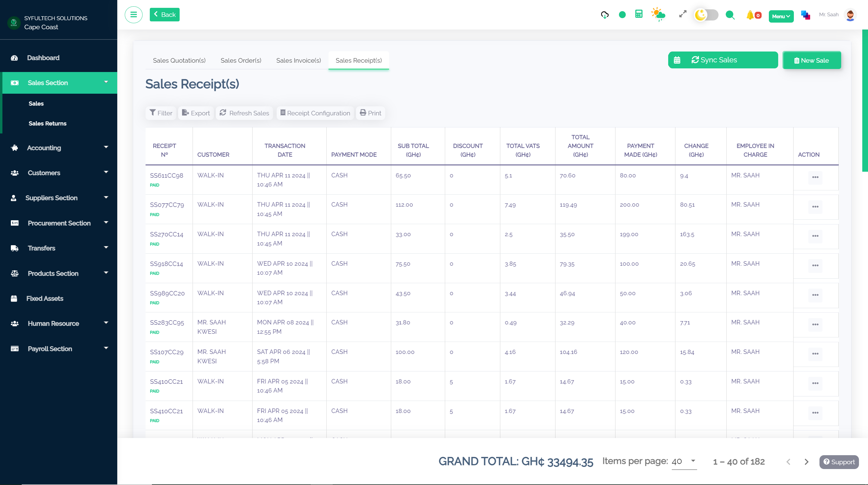The image size is (868, 485).
Task: Open the calculator icon in header
Action: click(x=639, y=14)
